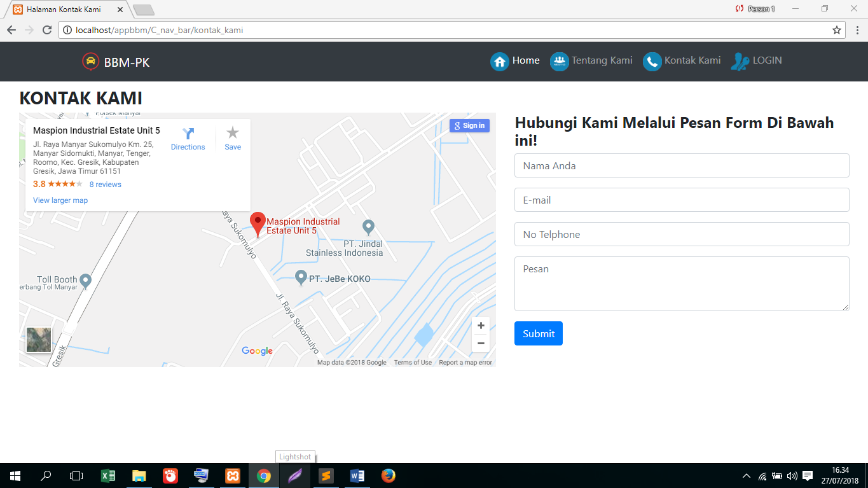Open the Chrome three-dot menu
Screen dimensions: 868x488
pos(857,30)
